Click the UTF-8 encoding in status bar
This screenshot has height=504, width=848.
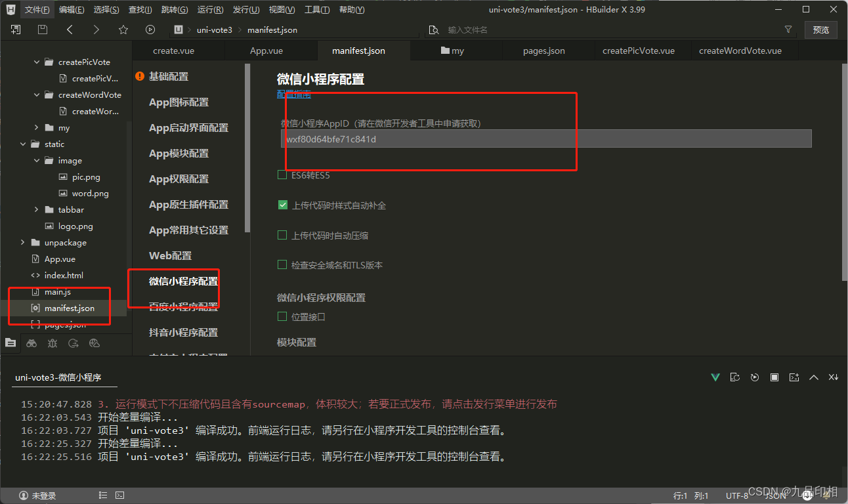pos(737,496)
